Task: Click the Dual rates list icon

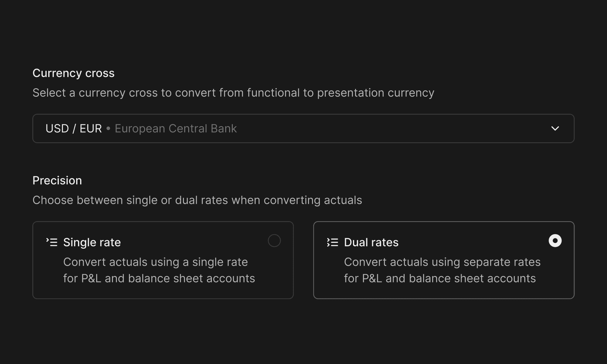Action: click(333, 242)
